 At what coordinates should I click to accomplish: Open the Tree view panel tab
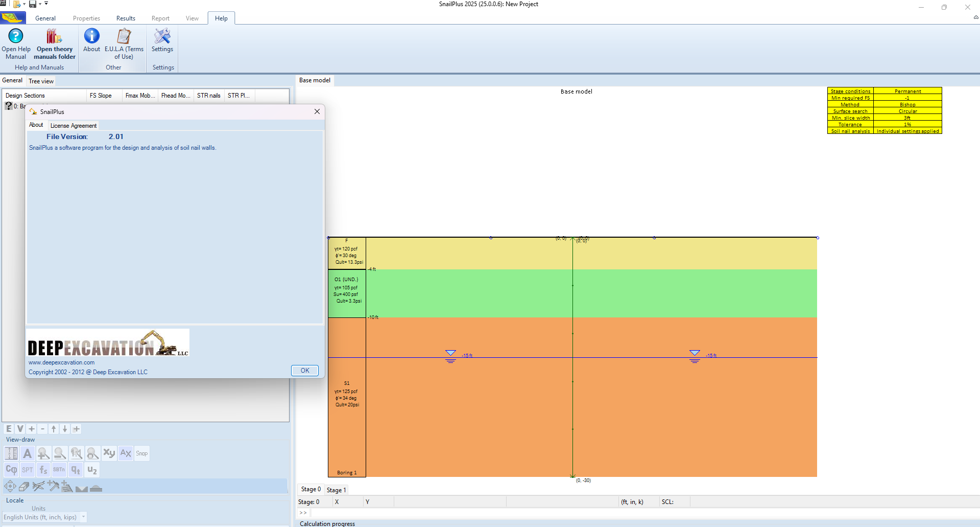pyautogui.click(x=41, y=81)
